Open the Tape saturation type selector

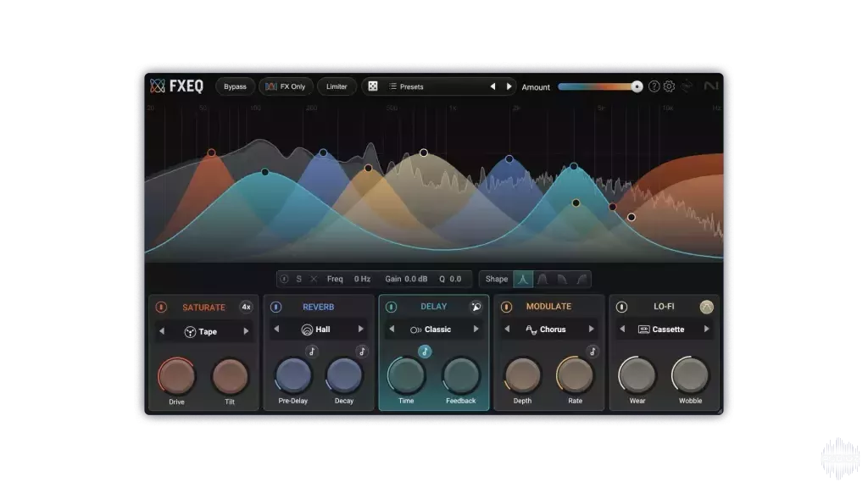pyautogui.click(x=201, y=331)
